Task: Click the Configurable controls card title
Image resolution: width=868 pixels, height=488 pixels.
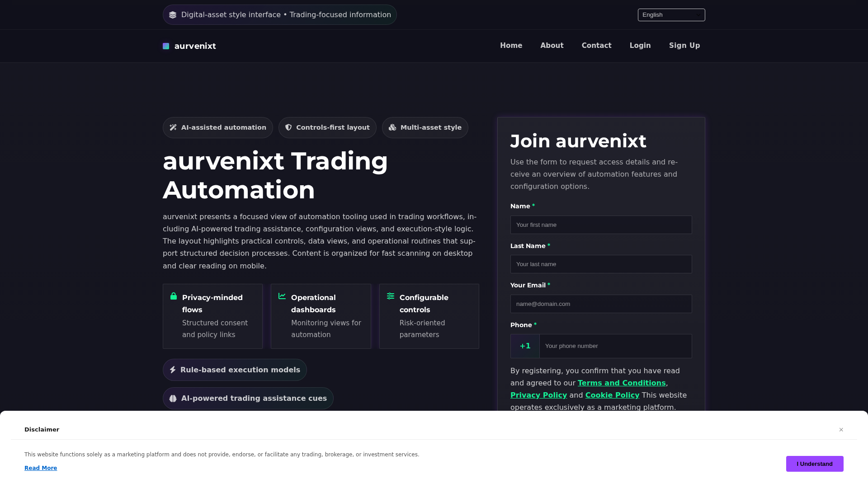Action: (x=424, y=304)
